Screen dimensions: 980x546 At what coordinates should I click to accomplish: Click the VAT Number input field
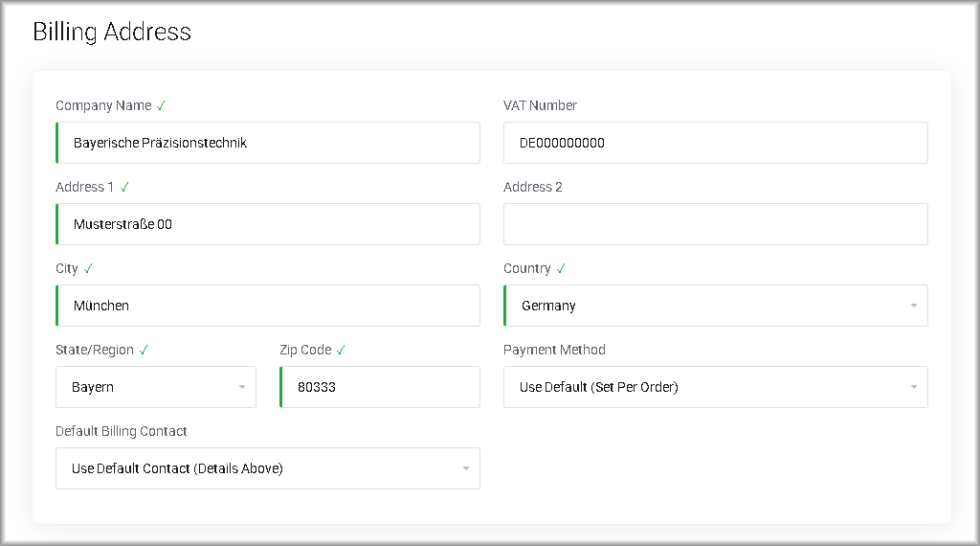pyautogui.click(x=715, y=143)
